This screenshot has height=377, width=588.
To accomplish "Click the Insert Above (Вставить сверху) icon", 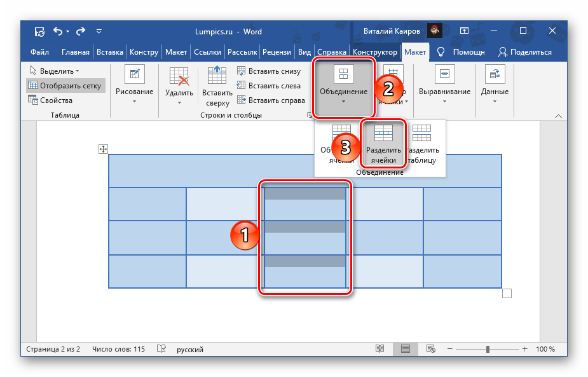I will coord(217,76).
